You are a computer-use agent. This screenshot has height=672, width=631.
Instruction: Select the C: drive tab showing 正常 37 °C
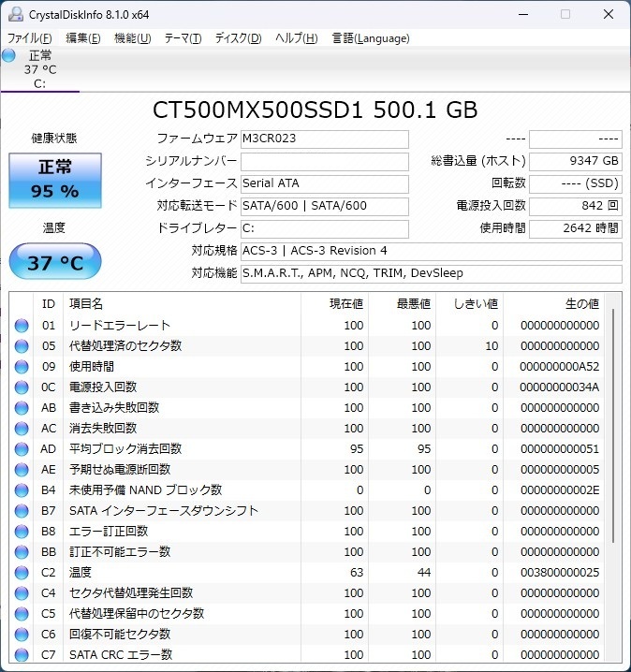(x=40, y=69)
